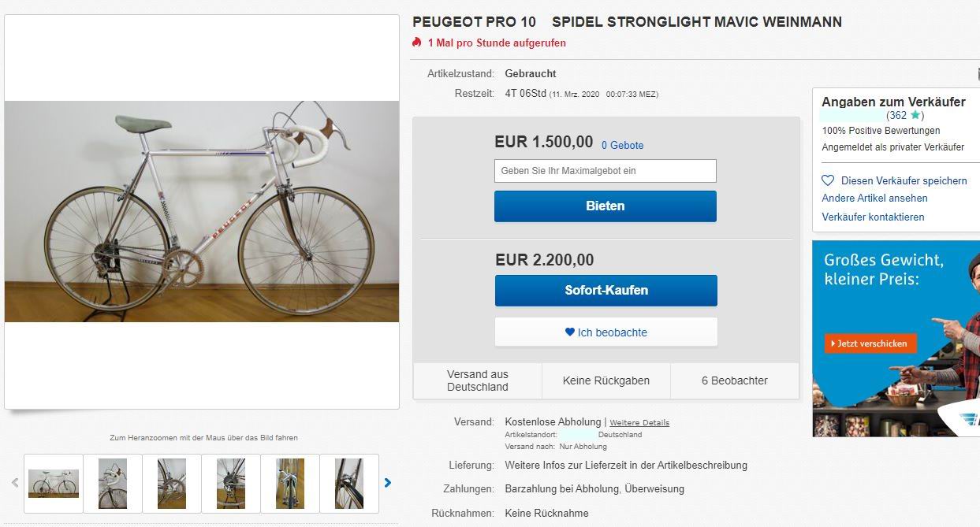
Task: Click Verkäufer kontaktieren link
Action: (x=873, y=217)
